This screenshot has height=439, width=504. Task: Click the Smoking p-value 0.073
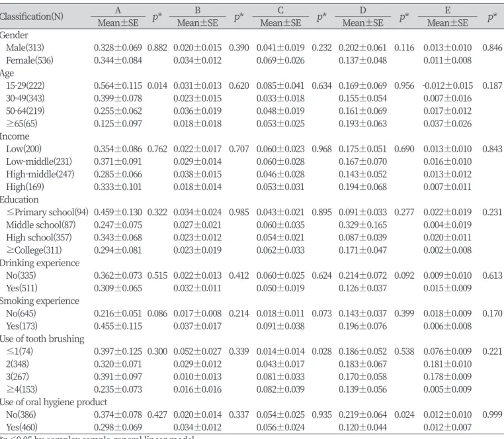click(321, 313)
